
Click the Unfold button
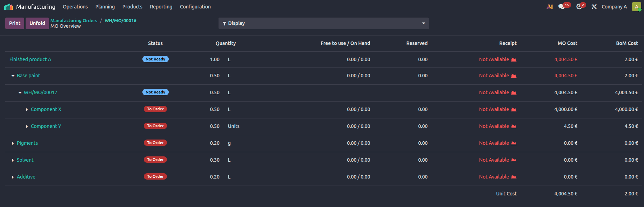click(x=37, y=23)
